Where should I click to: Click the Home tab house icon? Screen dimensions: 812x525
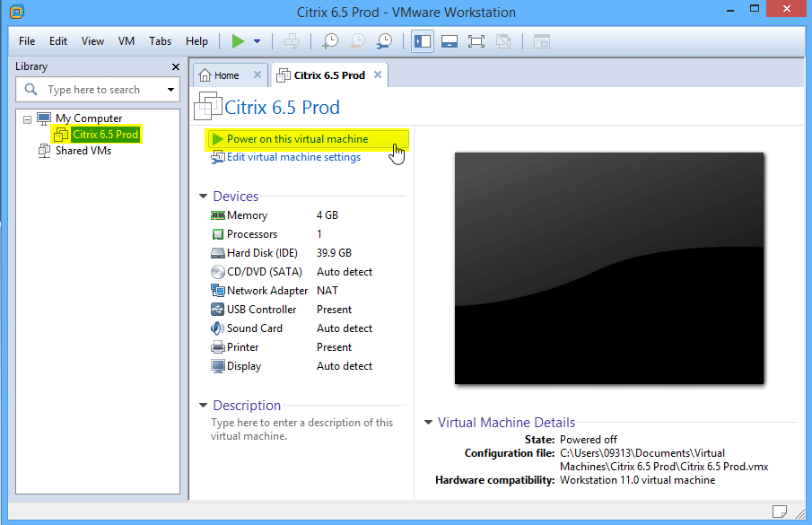205,75
